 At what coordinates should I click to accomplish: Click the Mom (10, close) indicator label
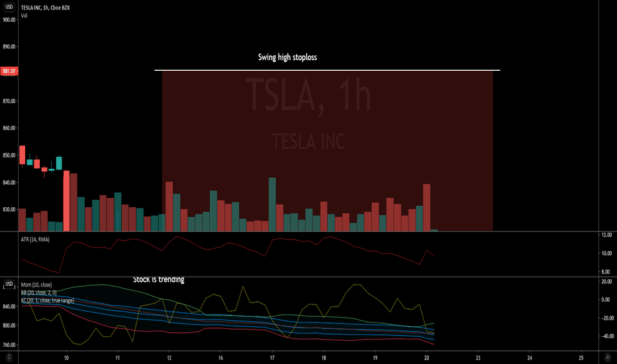click(x=36, y=285)
